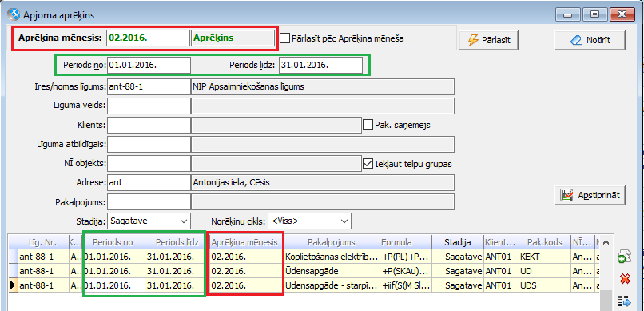Click the UD service code cell
Screen dimensions: 644x311
click(x=545, y=271)
